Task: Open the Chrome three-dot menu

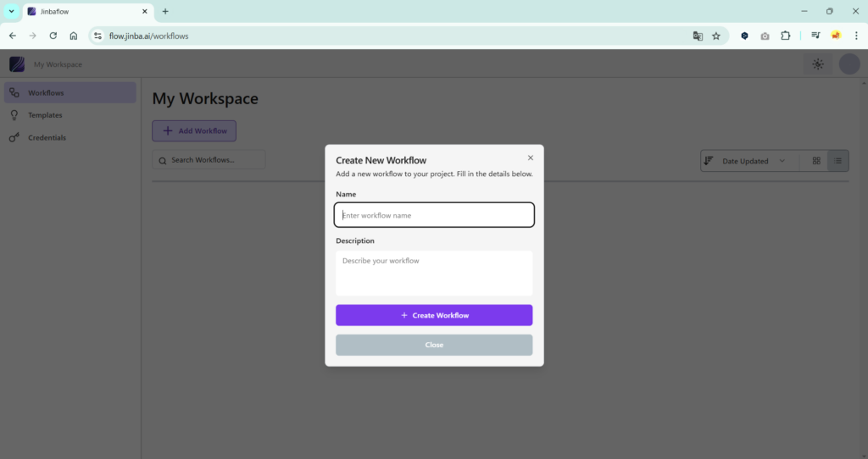Action: (856, 36)
